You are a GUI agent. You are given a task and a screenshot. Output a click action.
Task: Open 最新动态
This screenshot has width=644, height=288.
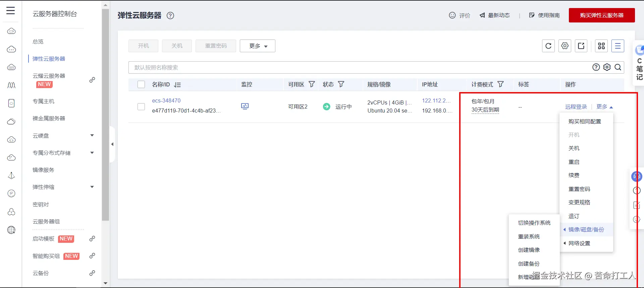[495, 15]
